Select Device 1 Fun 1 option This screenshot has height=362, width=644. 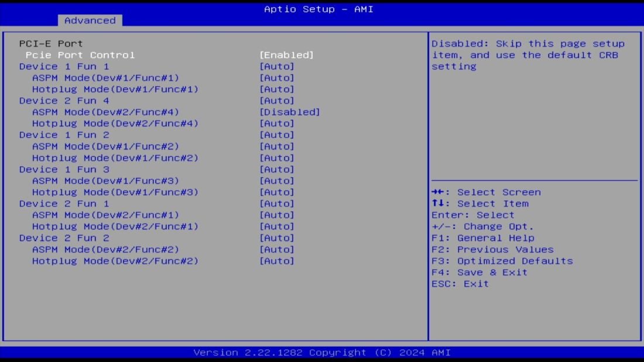click(64, 67)
